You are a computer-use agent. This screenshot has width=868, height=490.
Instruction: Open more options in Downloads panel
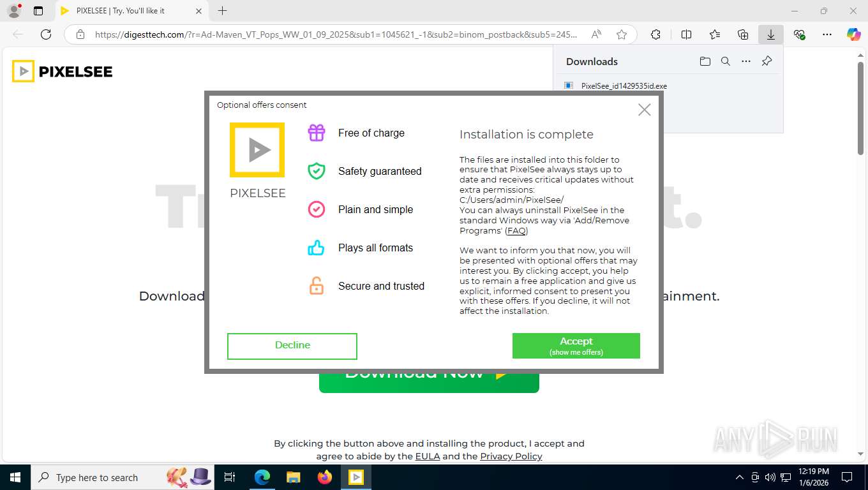coord(745,61)
